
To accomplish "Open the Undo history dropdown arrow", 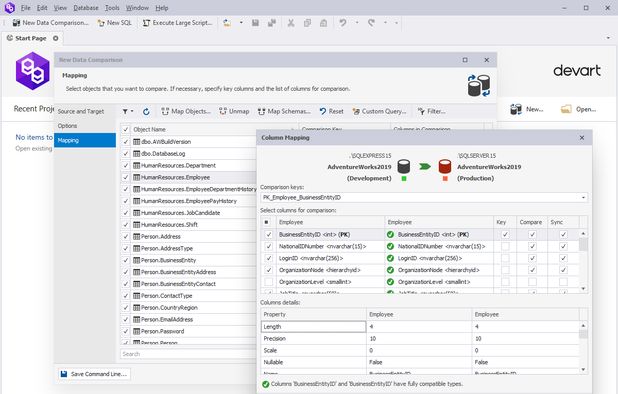I will (357, 23).
